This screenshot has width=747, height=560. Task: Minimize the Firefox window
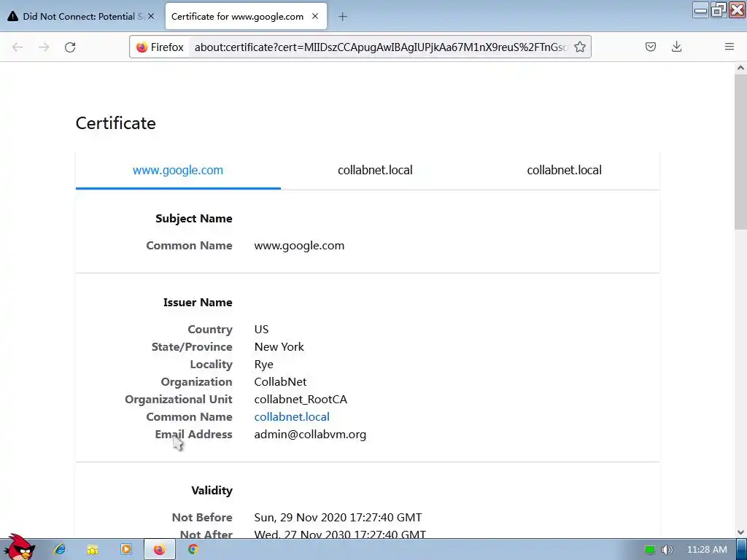[x=700, y=9]
